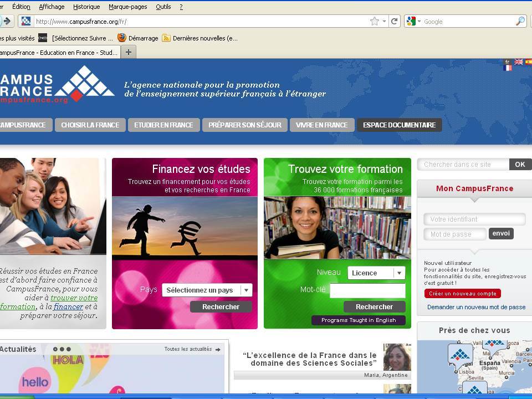Switch site language to Spanish flag
This screenshot has width=532, height=399.
pyautogui.click(x=528, y=62)
